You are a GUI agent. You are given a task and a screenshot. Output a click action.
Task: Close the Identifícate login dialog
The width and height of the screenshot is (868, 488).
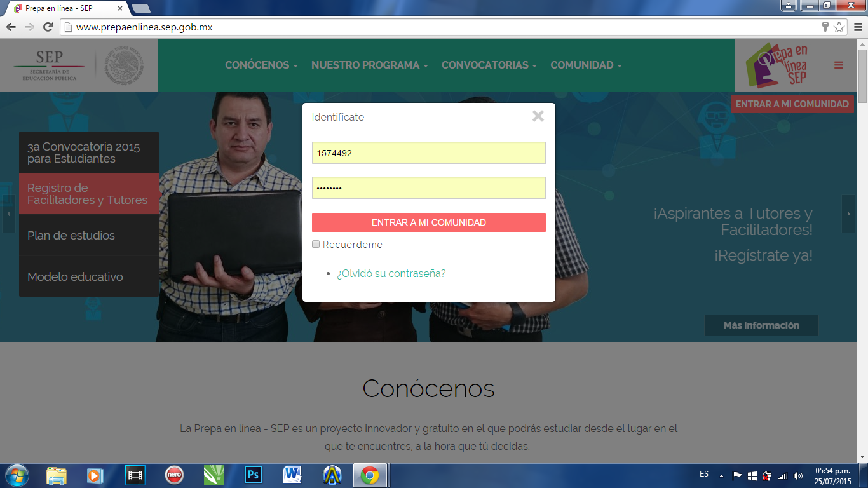pyautogui.click(x=538, y=116)
